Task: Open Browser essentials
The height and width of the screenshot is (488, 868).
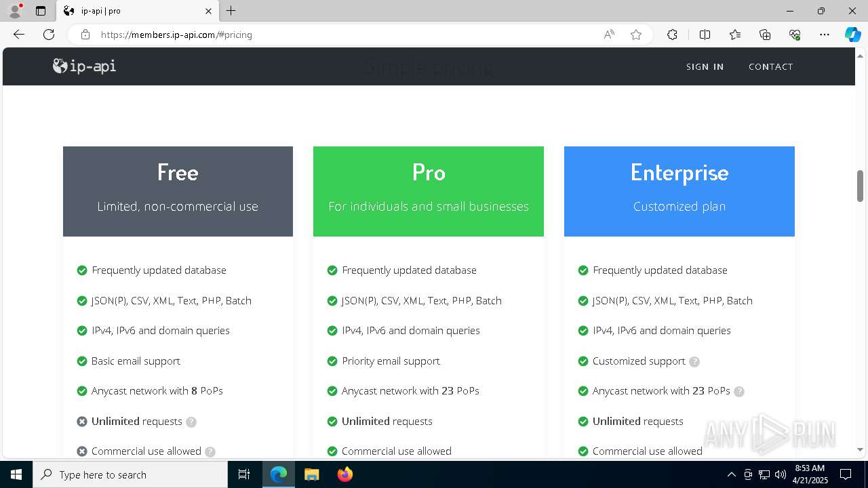Action: click(795, 35)
